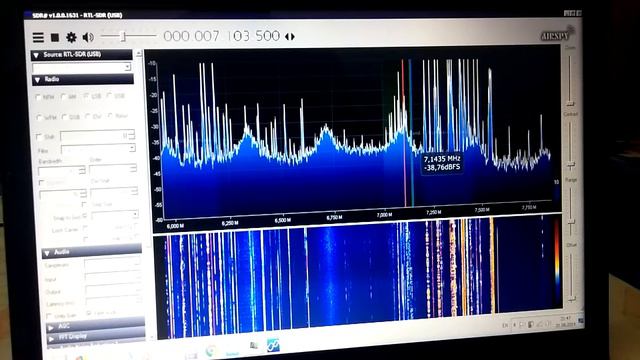
Task: Click the side panel scroll-up arrow
Action: 139,53
